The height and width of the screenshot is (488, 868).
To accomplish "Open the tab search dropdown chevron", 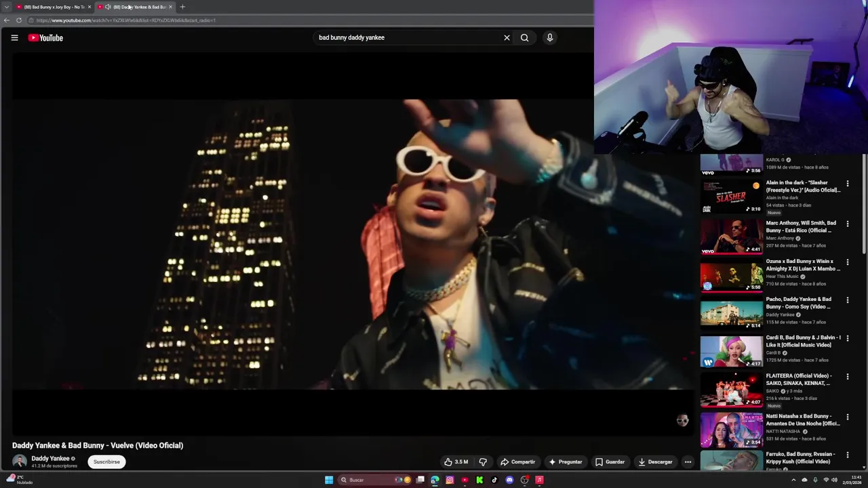I will (x=6, y=7).
